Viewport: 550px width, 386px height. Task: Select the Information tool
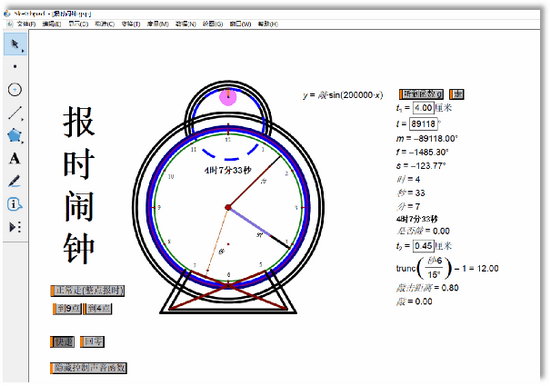(x=14, y=204)
